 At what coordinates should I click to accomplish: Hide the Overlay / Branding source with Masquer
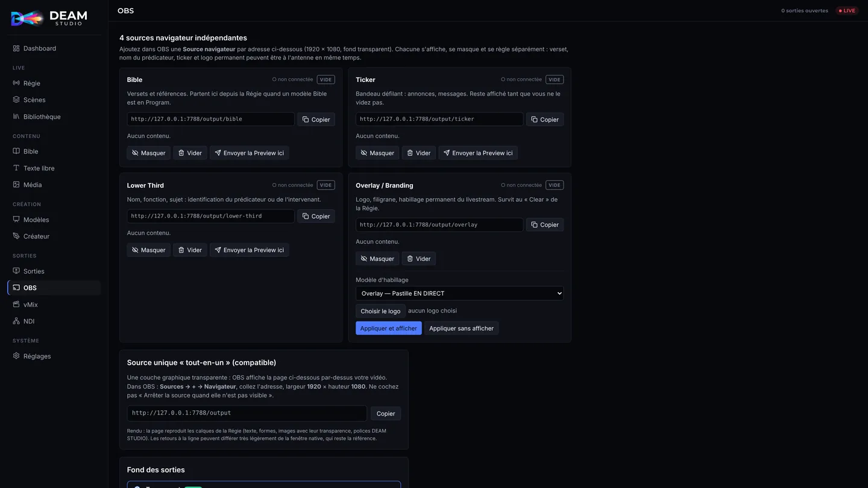[x=377, y=258]
